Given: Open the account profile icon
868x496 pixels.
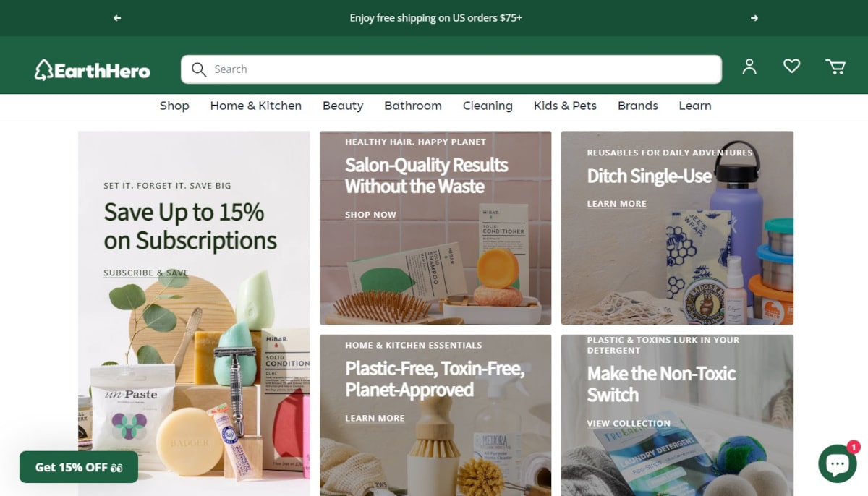Looking at the screenshot, I should 749,67.
